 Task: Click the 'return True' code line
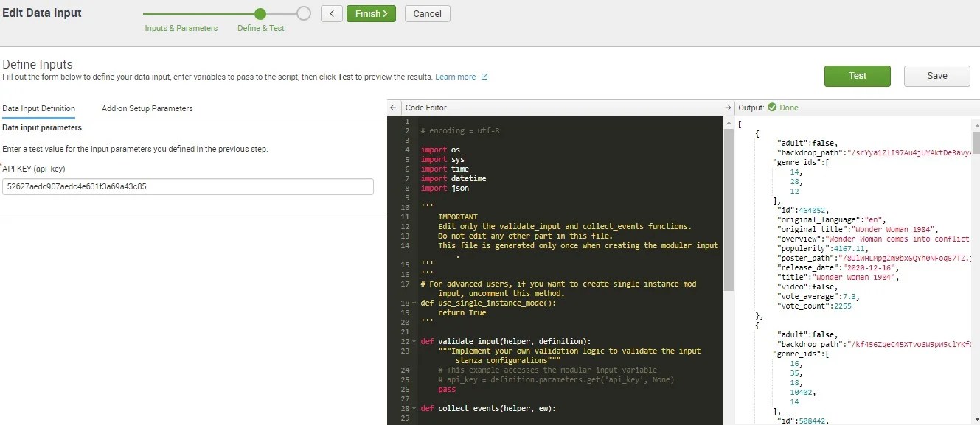[x=462, y=313]
